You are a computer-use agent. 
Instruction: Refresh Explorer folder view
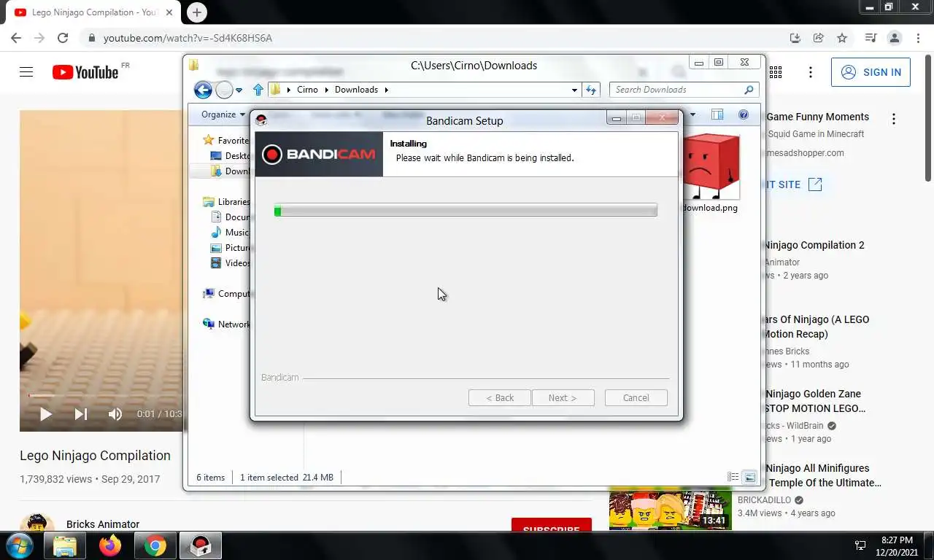click(x=591, y=90)
